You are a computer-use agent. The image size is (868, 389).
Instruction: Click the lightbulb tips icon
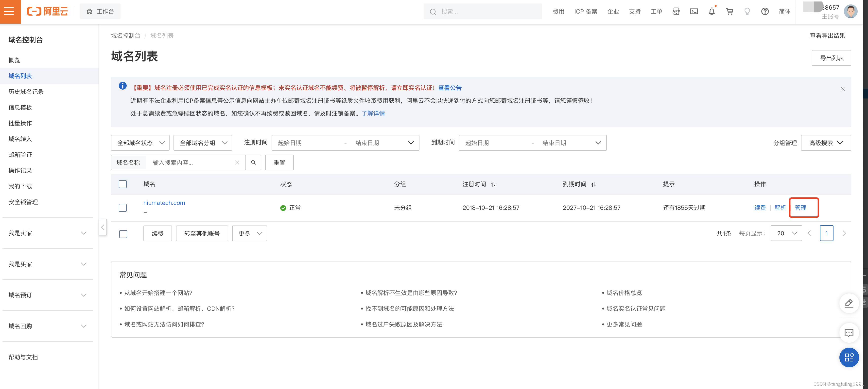747,11
